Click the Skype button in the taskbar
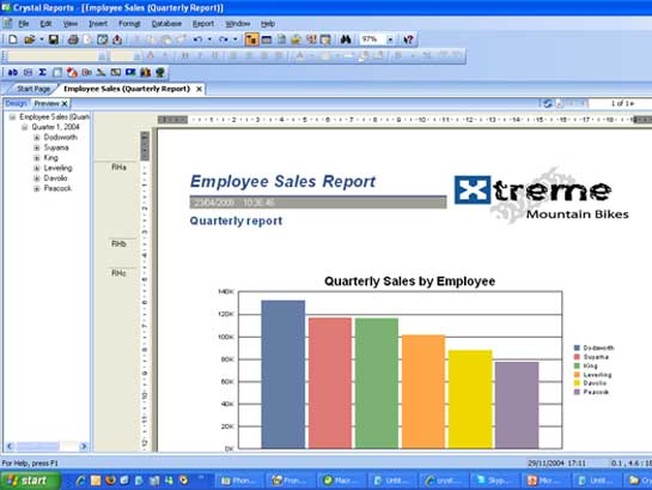Image resolution: width=652 pixels, height=490 pixels. [495, 481]
